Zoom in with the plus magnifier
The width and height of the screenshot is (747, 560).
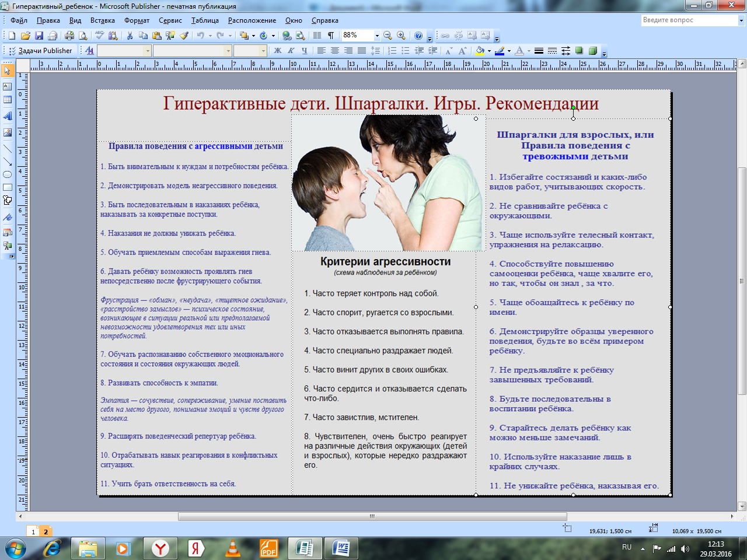pyautogui.click(x=401, y=36)
